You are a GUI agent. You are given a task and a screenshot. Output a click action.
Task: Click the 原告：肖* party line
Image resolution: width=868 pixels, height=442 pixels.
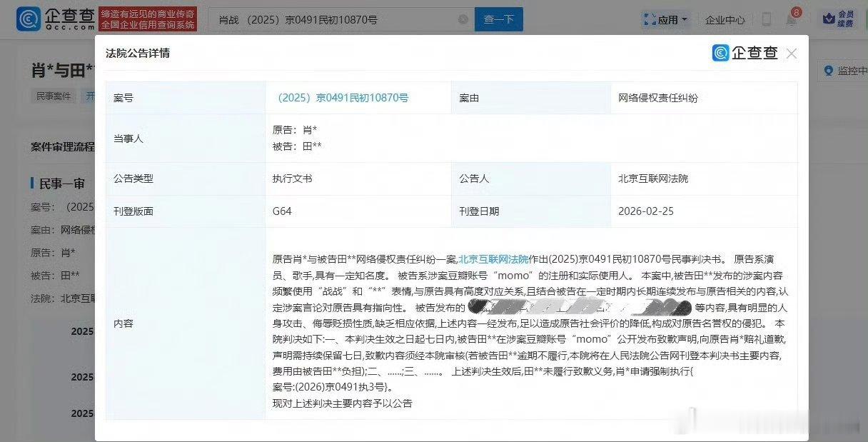point(295,130)
